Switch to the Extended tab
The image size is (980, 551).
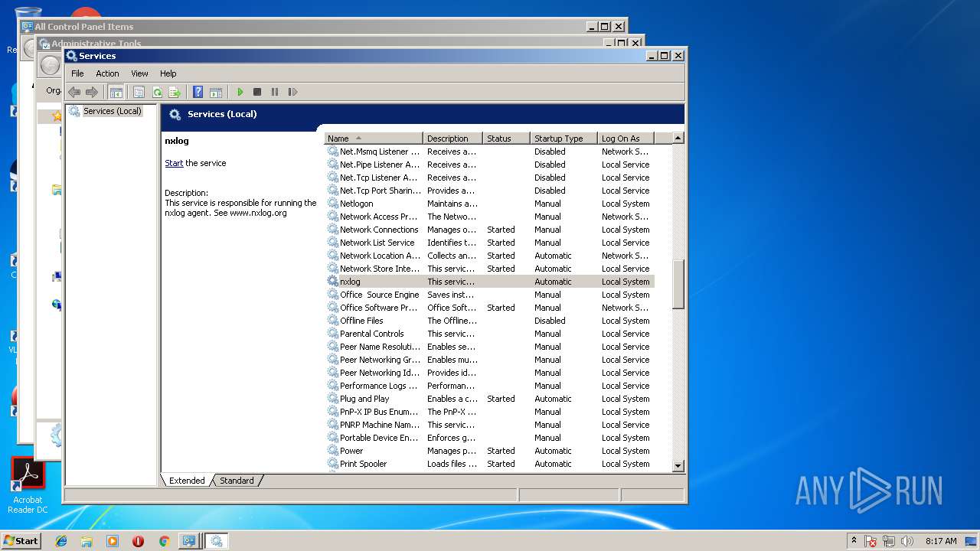[x=187, y=481]
